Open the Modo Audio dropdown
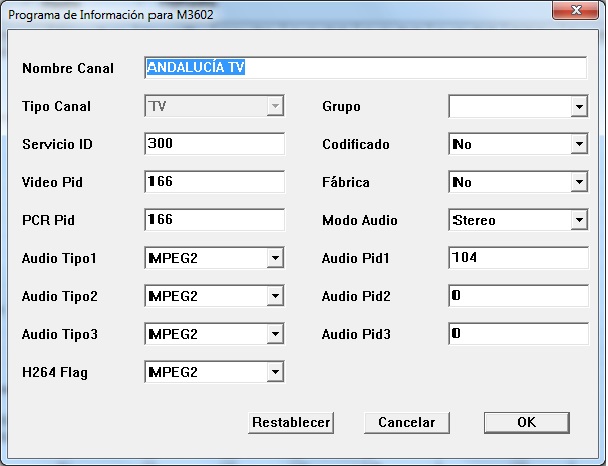 coord(518,220)
